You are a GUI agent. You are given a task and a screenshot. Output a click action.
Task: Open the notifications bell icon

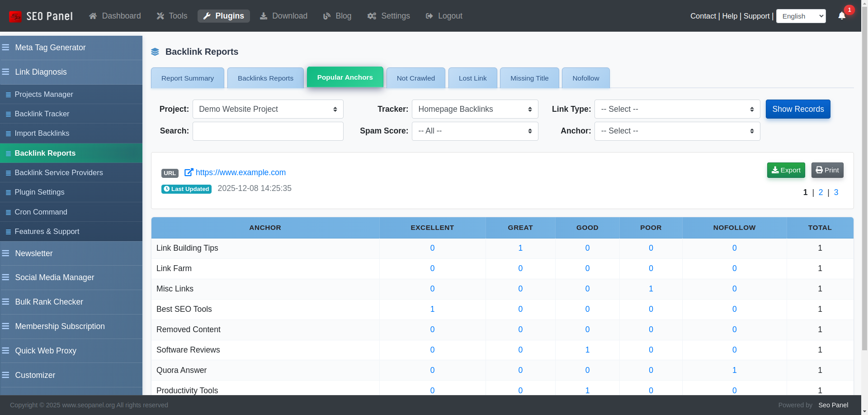click(841, 16)
